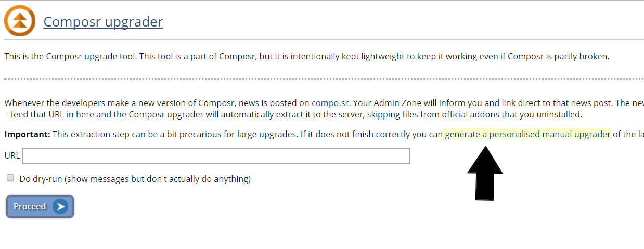Click the URL field label
The height and width of the screenshot is (249, 644).
12,156
